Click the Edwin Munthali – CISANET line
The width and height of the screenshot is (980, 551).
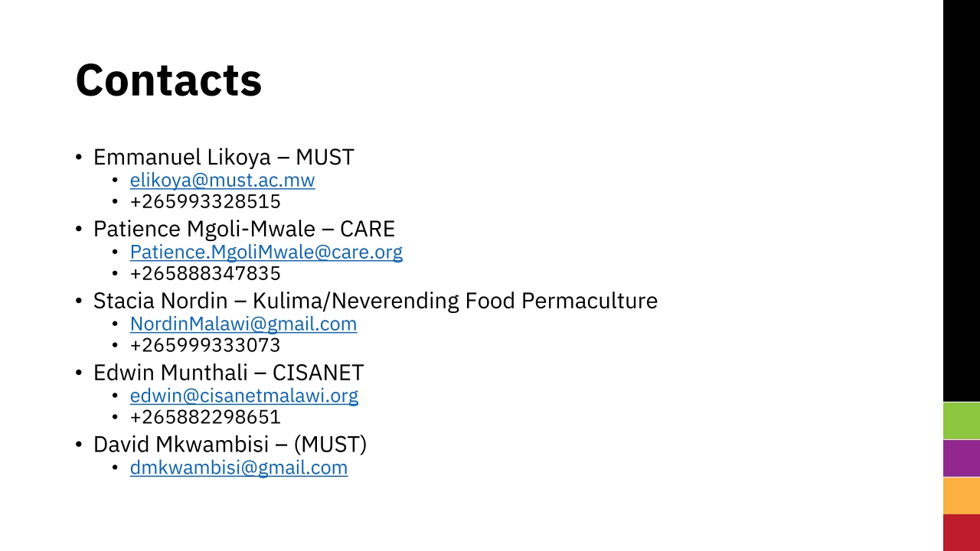[x=228, y=373]
